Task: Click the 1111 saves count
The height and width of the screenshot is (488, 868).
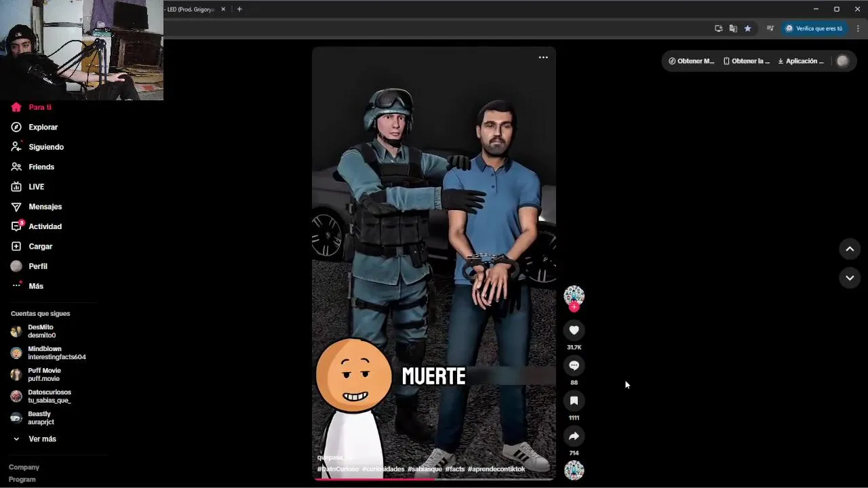Action: coord(574,418)
